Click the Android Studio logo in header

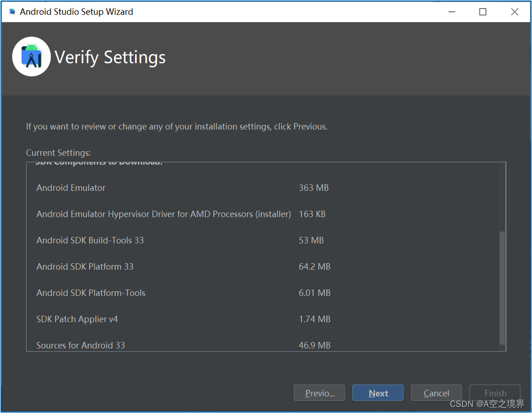31,56
